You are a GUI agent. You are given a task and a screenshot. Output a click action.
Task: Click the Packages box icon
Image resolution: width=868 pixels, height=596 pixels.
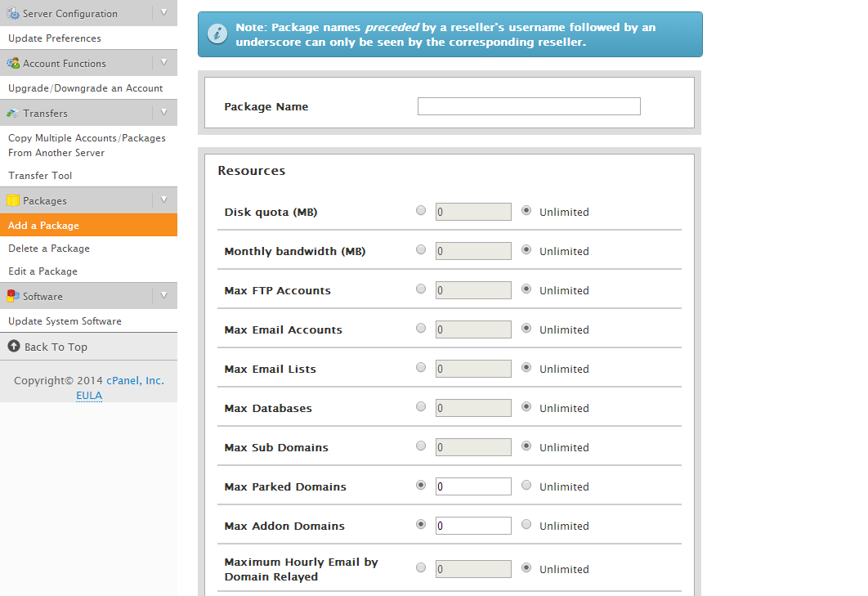click(13, 200)
